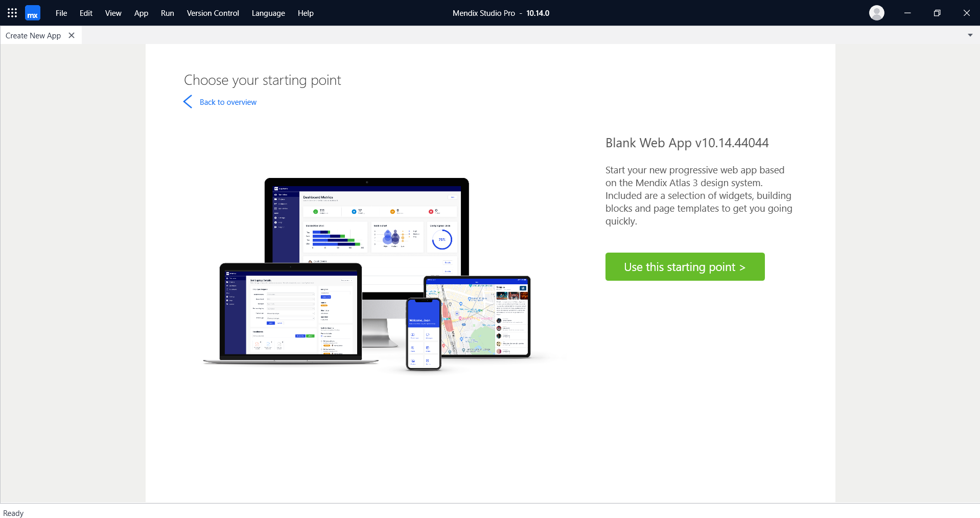Minimize the Mendix Studio Pro window
The width and height of the screenshot is (980, 518).
pyautogui.click(x=907, y=13)
